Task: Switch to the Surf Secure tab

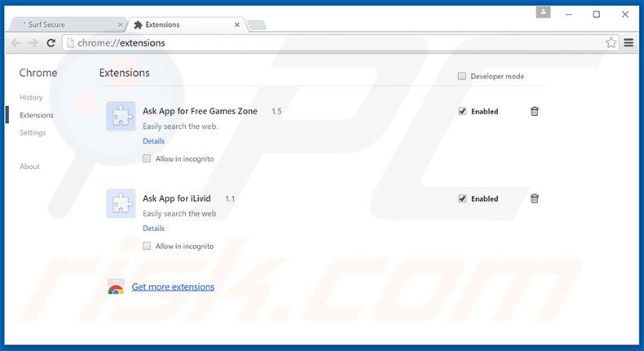Action: [68, 24]
